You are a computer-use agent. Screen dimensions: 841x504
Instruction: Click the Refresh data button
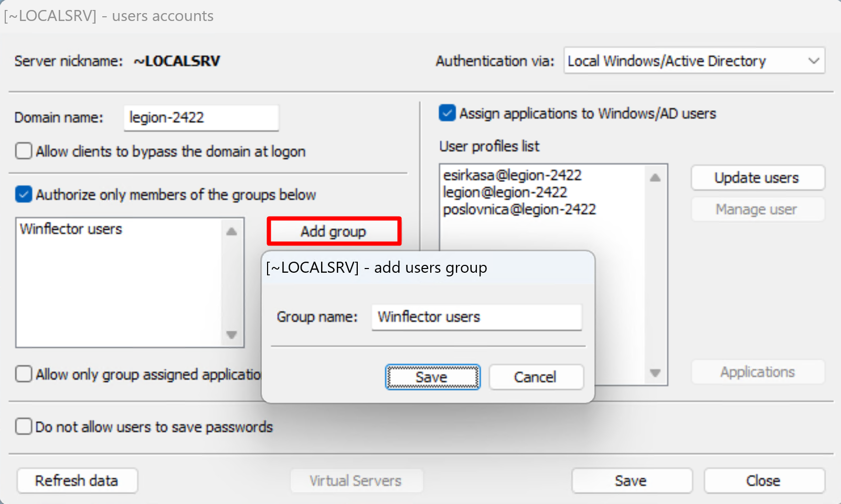pyautogui.click(x=77, y=480)
